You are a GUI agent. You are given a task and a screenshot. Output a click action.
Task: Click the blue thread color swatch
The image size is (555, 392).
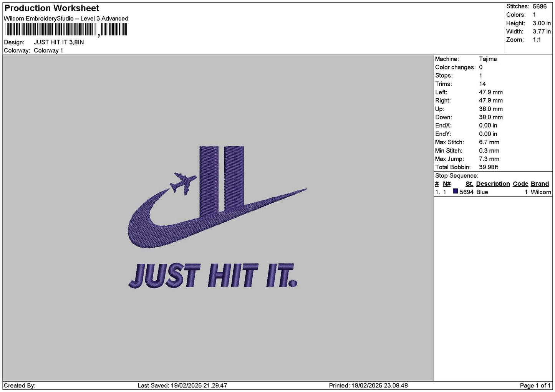(456, 192)
